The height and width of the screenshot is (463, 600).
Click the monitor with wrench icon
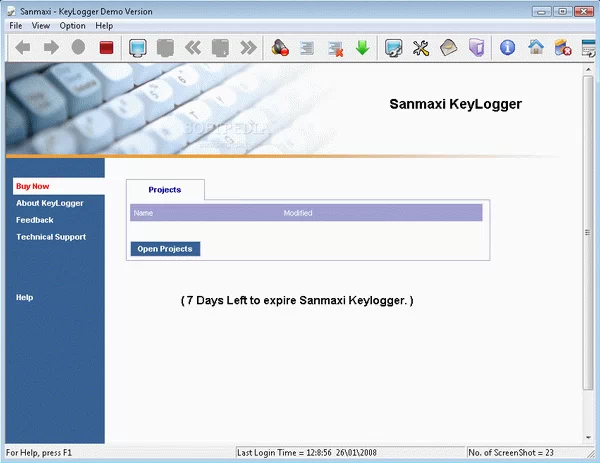point(393,48)
